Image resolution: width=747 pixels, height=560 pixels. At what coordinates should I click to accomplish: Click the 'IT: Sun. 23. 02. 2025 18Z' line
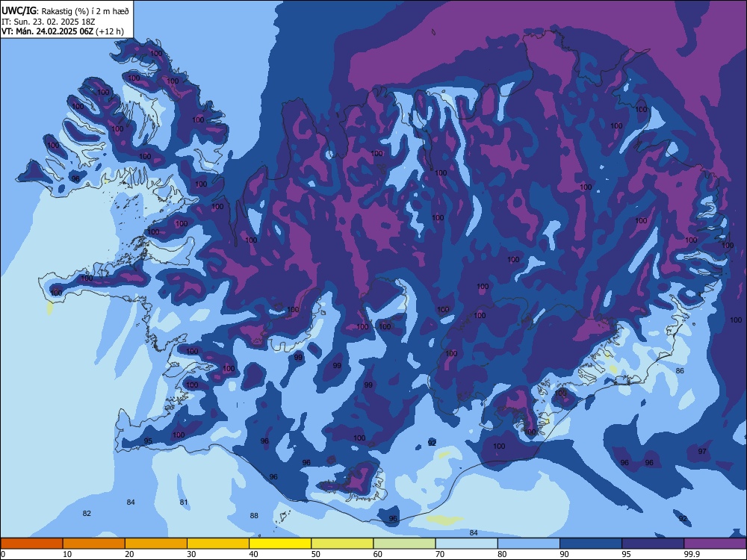point(48,22)
